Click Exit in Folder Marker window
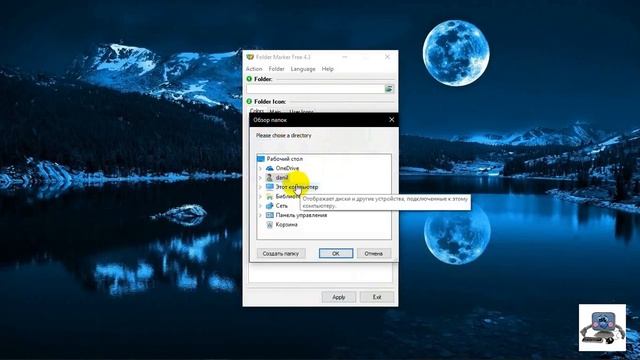This screenshot has width=640, height=360. pyautogui.click(x=377, y=297)
